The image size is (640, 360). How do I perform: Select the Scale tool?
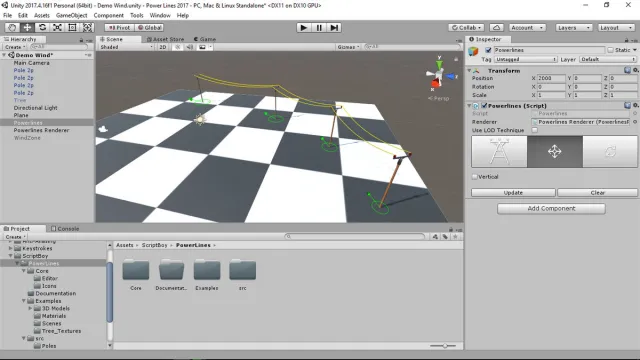tap(57, 27)
